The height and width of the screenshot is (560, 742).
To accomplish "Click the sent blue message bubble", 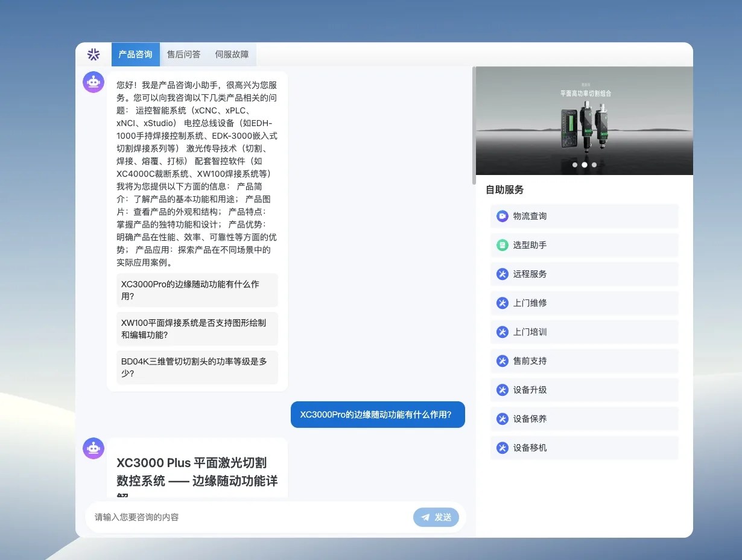I will pos(378,415).
